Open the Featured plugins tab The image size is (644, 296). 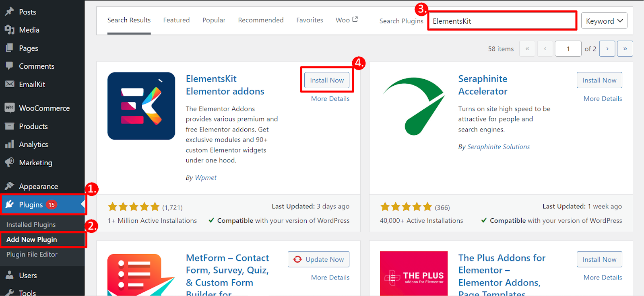(x=176, y=20)
